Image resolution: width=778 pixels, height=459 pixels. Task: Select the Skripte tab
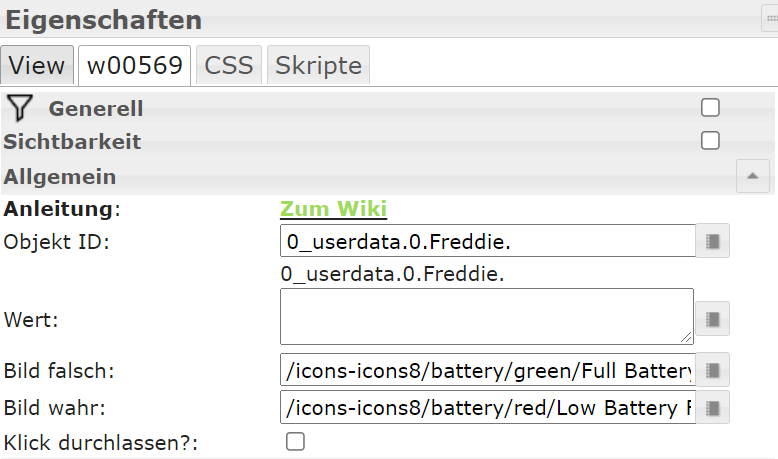[318, 66]
